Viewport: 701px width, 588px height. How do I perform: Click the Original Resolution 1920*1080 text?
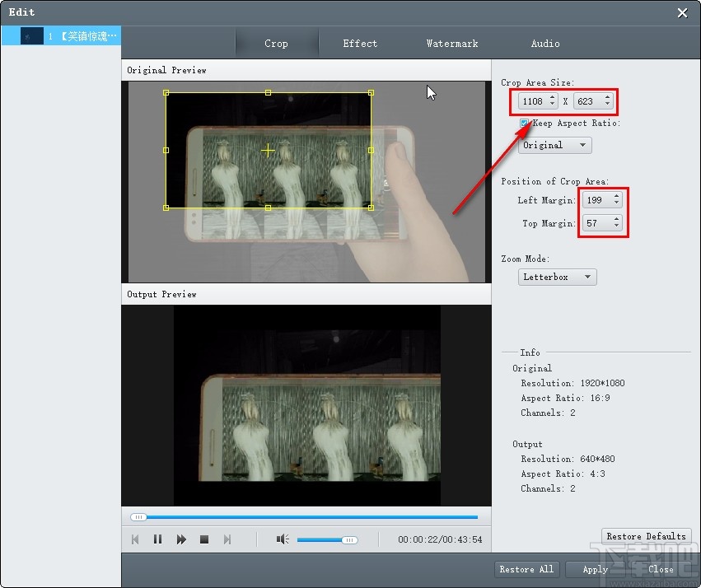[572, 383]
